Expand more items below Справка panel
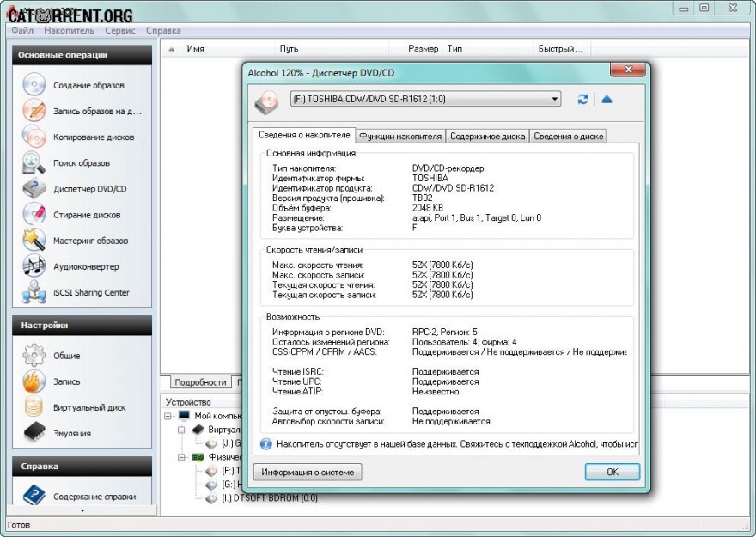Viewport: 756px width, 537px height. (82, 510)
